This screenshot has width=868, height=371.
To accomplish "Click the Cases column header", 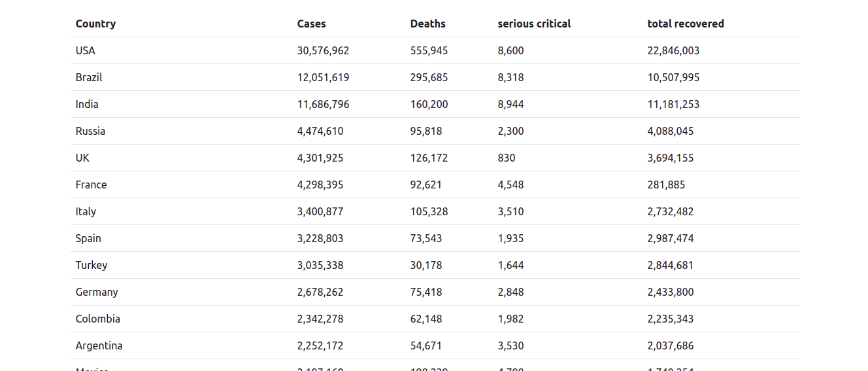I will pos(312,24).
